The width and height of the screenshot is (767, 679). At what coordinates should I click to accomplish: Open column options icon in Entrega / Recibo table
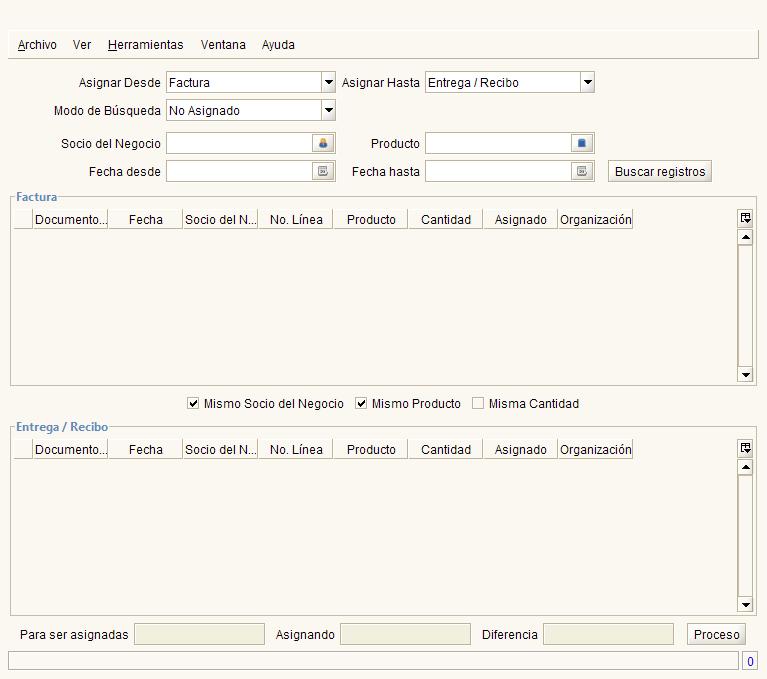745,448
